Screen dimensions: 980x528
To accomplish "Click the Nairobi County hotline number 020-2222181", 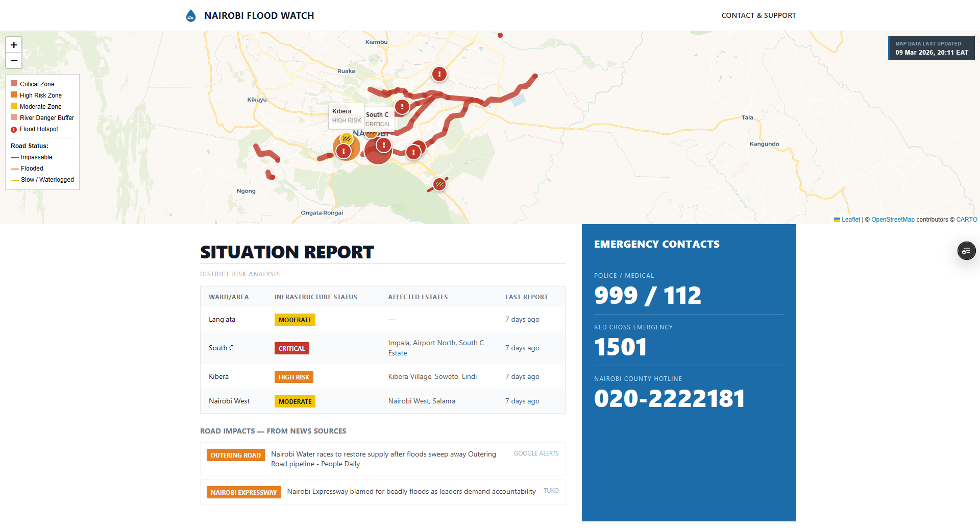I will pos(669,399).
